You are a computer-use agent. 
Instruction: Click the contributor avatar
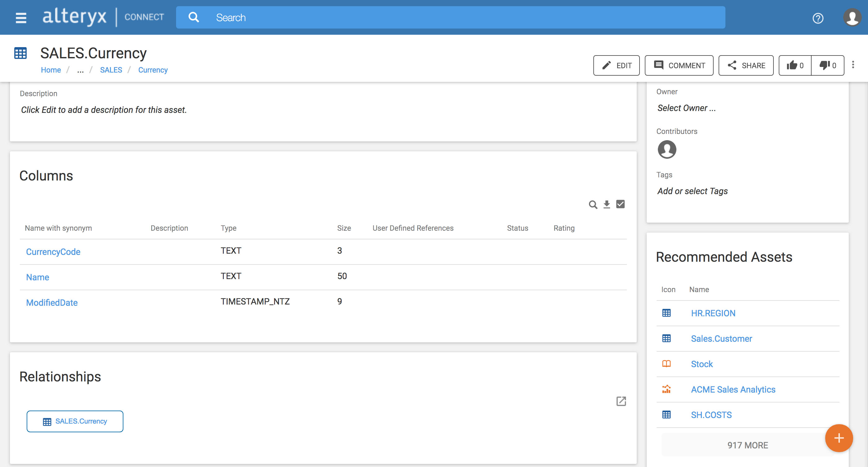click(x=667, y=149)
